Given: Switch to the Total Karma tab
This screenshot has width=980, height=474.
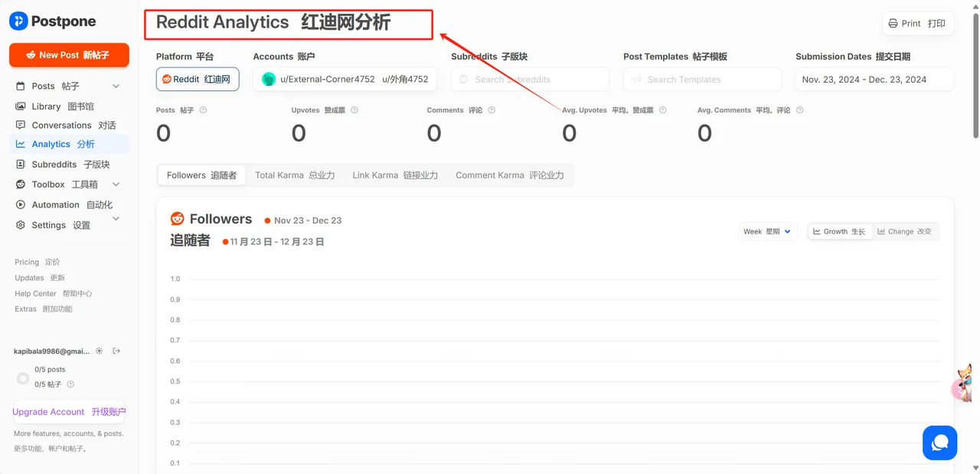Looking at the screenshot, I should 295,175.
